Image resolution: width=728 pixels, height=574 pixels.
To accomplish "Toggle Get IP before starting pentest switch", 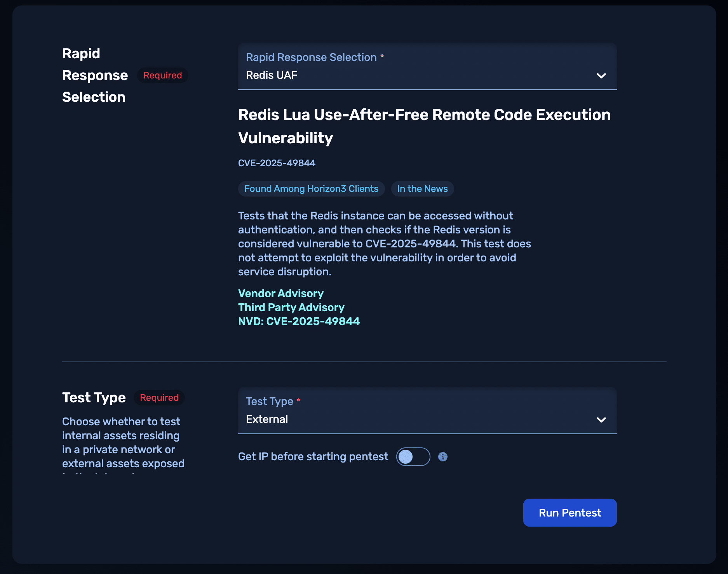I will [413, 457].
